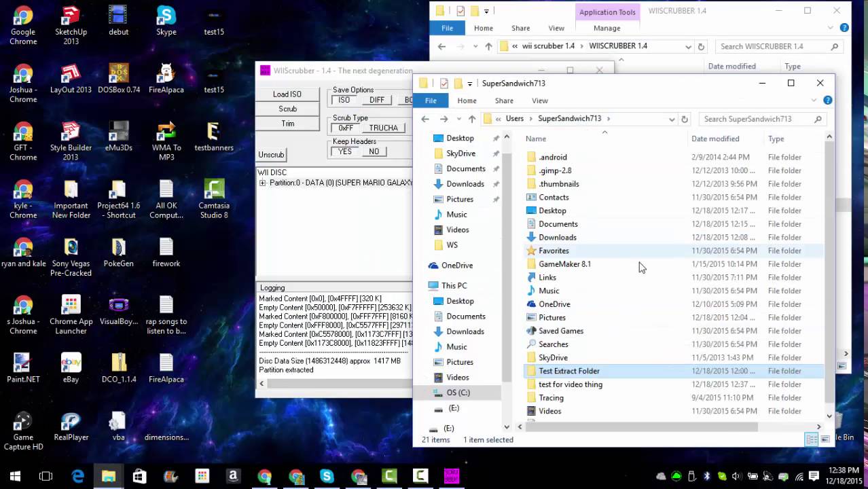Go up one folder level in SuperSandwich713
The width and height of the screenshot is (868, 489).
472,119
